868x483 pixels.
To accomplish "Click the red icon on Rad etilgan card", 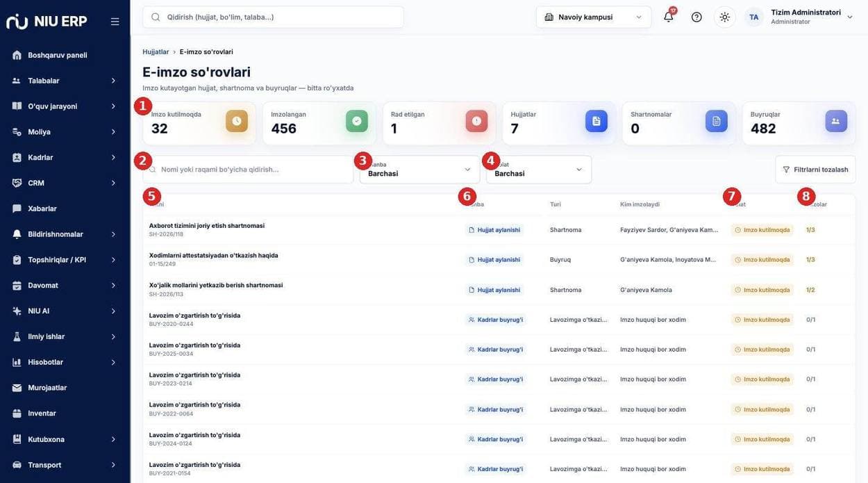I will click(x=476, y=121).
